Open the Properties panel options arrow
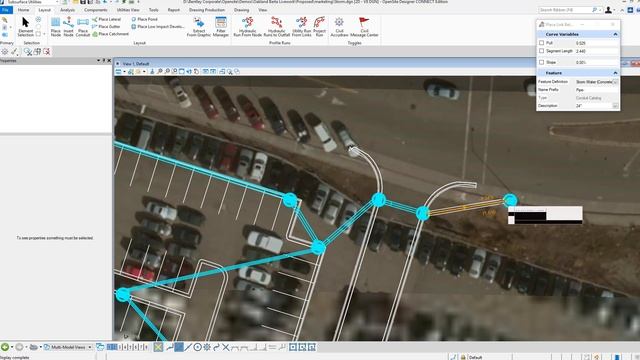 tap(98, 60)
